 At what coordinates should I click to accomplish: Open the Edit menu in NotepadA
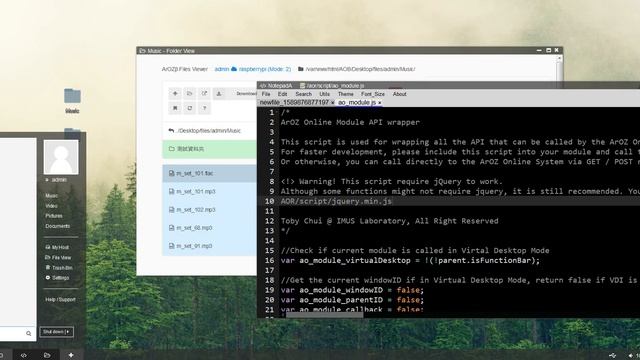pos(282,94)
